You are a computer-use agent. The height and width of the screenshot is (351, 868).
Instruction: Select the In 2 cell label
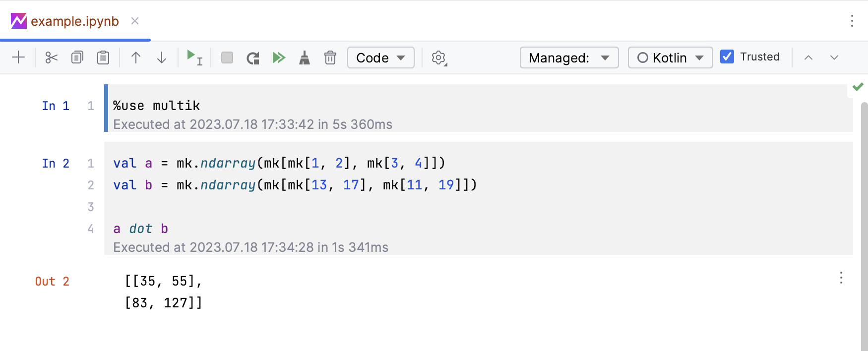point(56,163)
